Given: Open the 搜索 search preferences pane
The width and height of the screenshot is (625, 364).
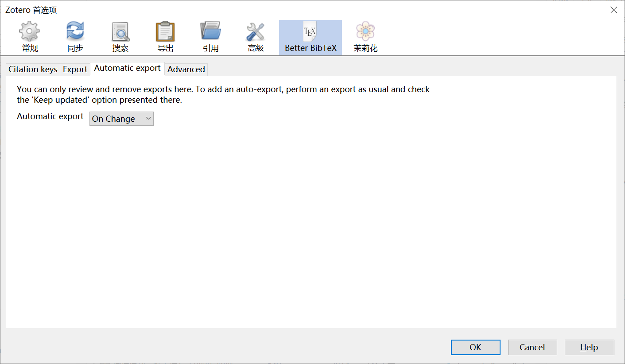Looking at the screenshot, I should (120, 37).
